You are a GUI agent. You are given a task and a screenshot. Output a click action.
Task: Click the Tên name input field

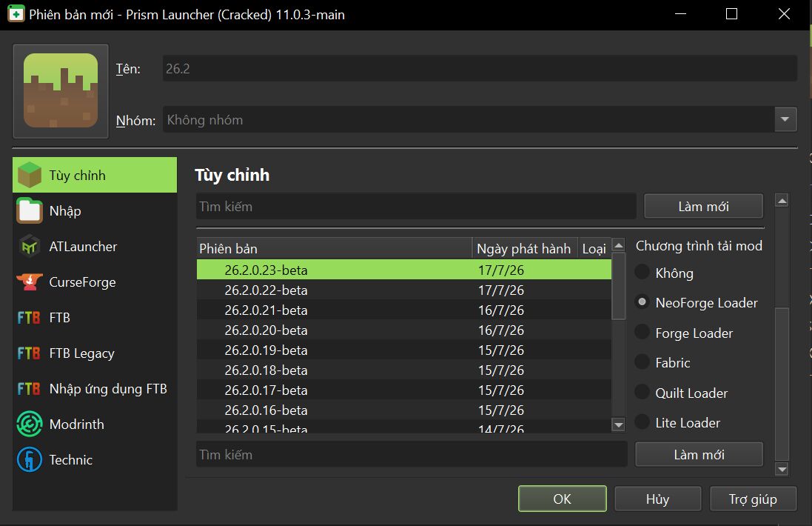point(480,68)
